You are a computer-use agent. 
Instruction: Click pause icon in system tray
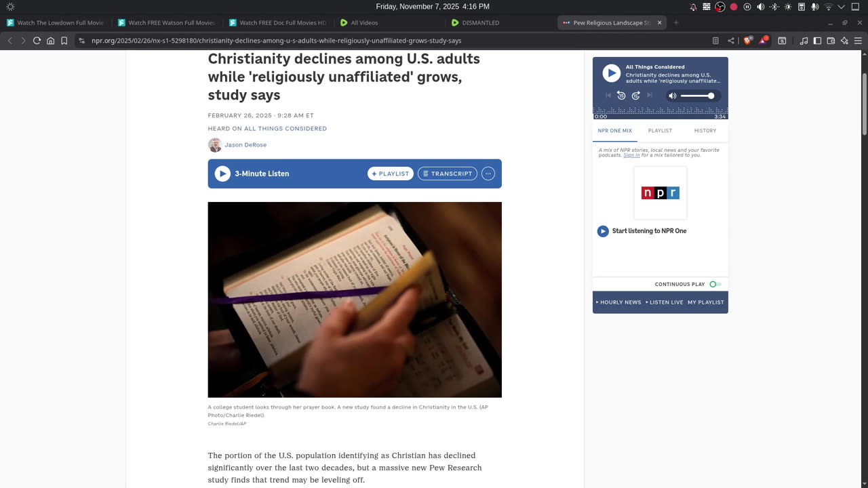point(747,7)
